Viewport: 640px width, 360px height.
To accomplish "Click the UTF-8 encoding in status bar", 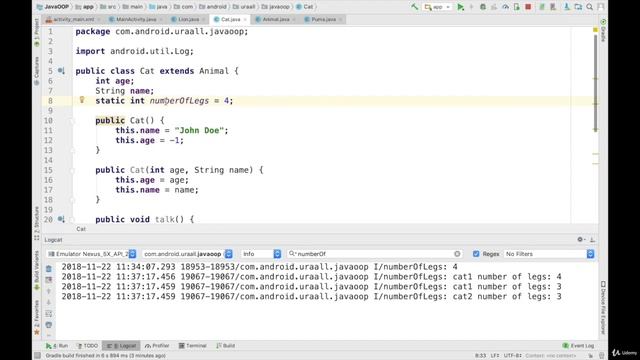I will coord(512,356).
